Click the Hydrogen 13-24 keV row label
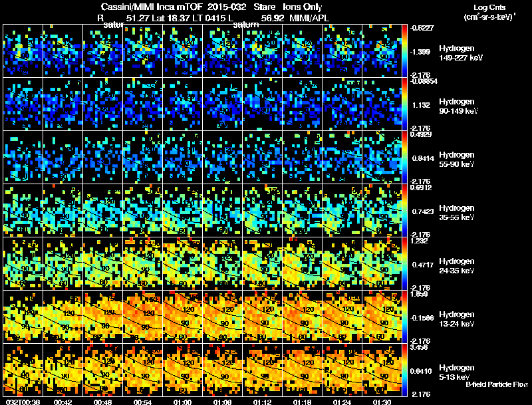This screenshot has height=405, width=532. [456, 319]
